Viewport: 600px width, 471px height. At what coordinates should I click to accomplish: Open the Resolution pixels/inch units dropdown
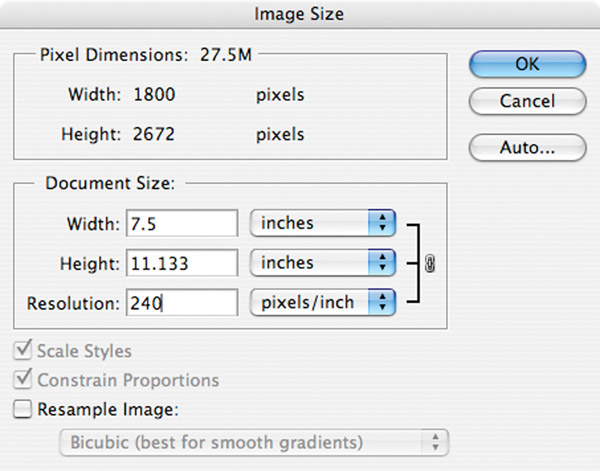pyautogui.click(x=323, y=303)
